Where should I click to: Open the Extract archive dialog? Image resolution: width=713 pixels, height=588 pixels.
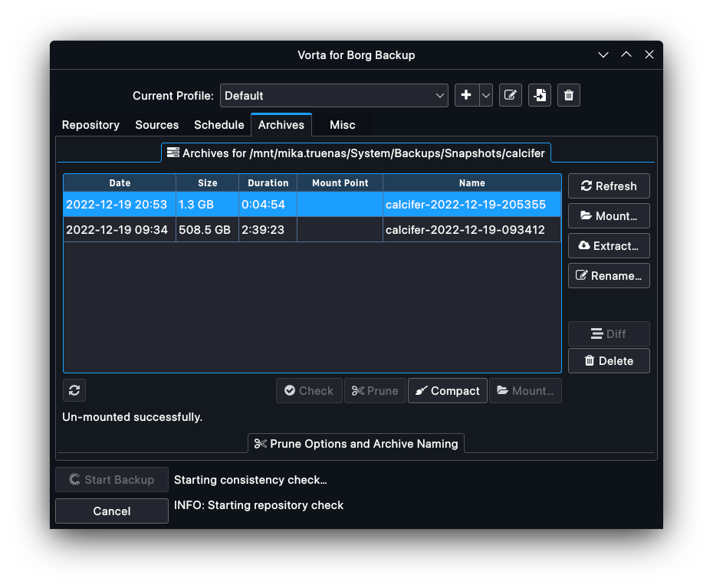coord(608,245)
